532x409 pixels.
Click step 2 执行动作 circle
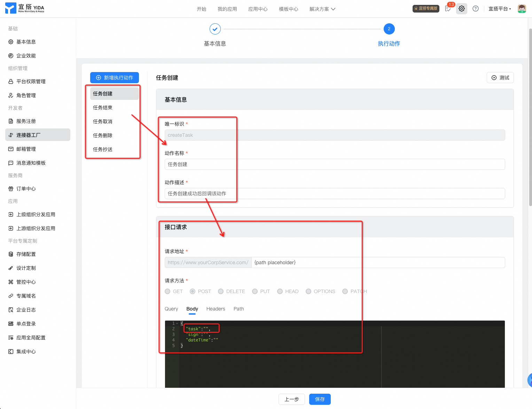click(389, 29)
